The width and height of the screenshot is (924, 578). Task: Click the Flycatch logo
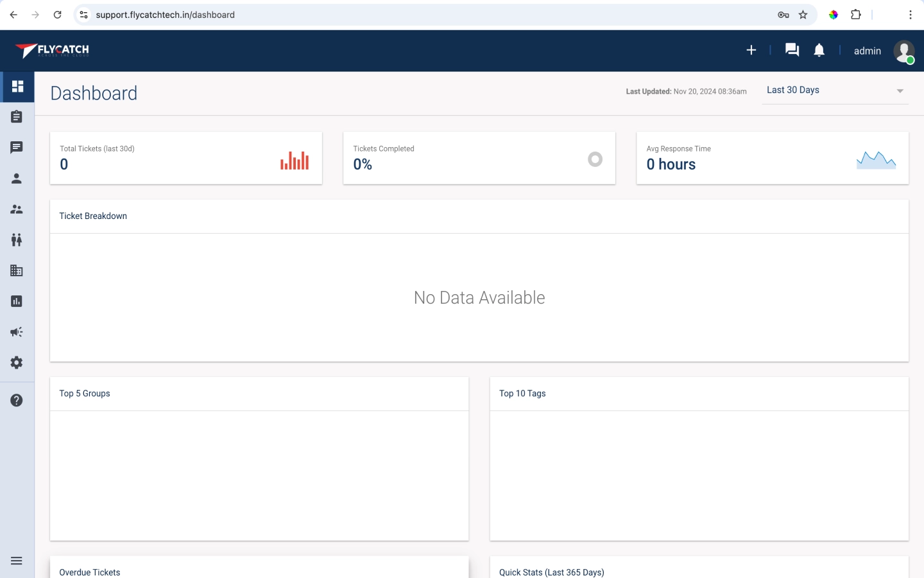(53, 50)
